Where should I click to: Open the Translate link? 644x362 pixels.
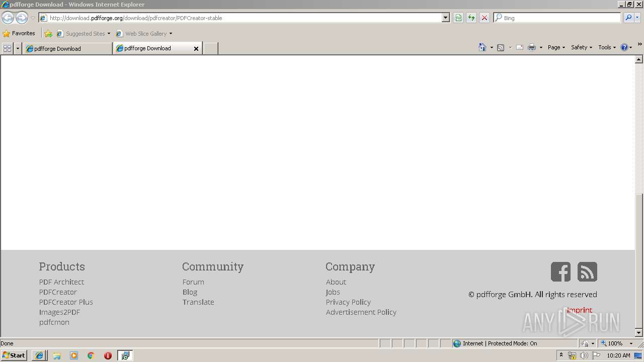[198, 302]
